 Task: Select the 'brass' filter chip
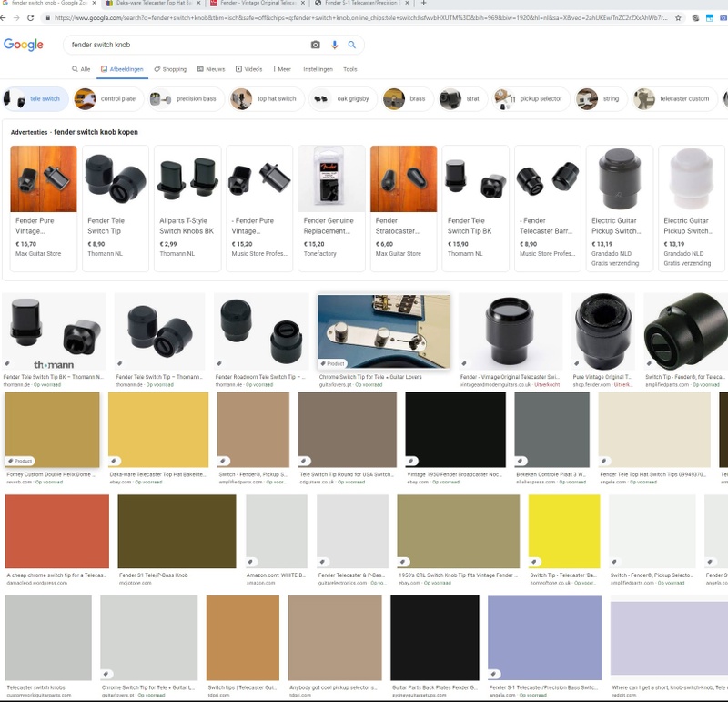pyautogui.click(x=409, y=98)
